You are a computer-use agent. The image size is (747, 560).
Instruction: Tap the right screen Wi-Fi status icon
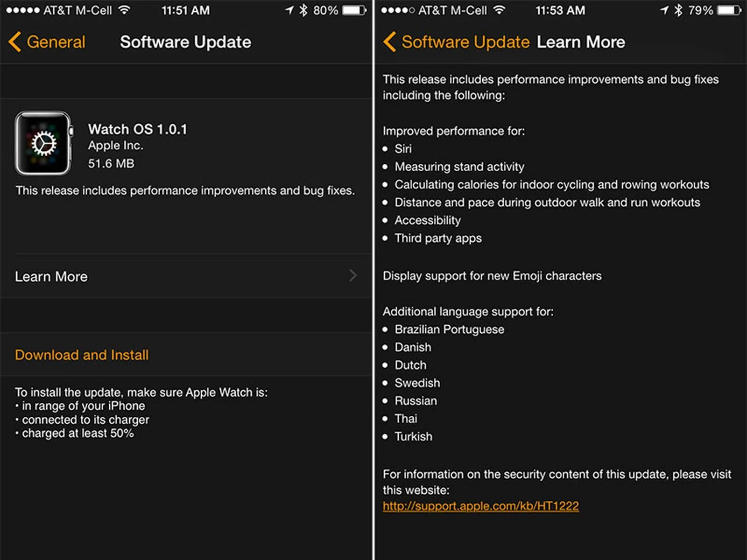[499, 10]
